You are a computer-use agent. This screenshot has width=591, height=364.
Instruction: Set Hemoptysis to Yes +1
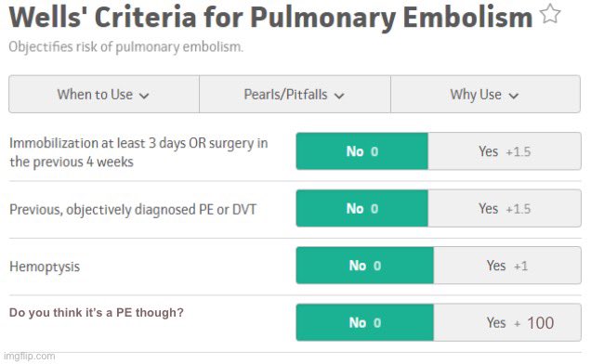(x=507, y=266)
